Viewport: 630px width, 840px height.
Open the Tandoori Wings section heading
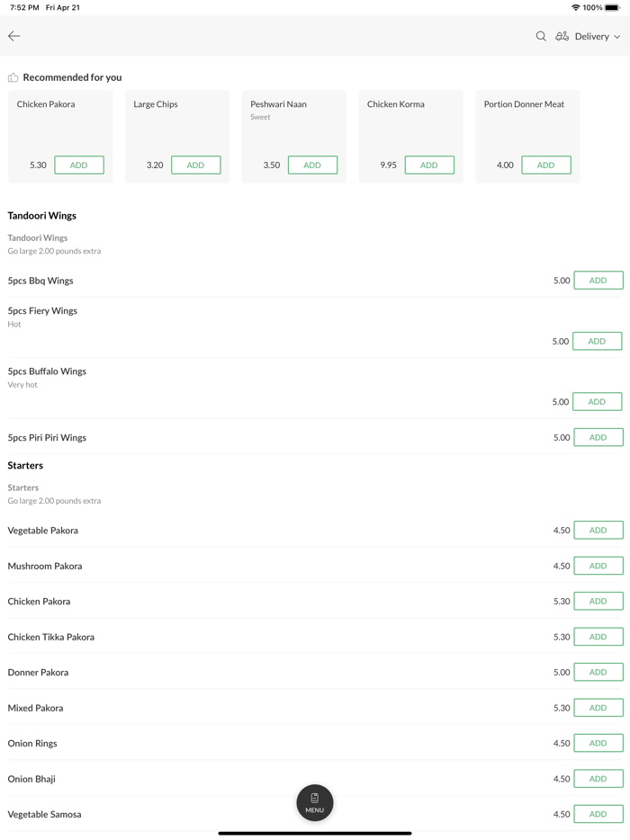point(42,216)
